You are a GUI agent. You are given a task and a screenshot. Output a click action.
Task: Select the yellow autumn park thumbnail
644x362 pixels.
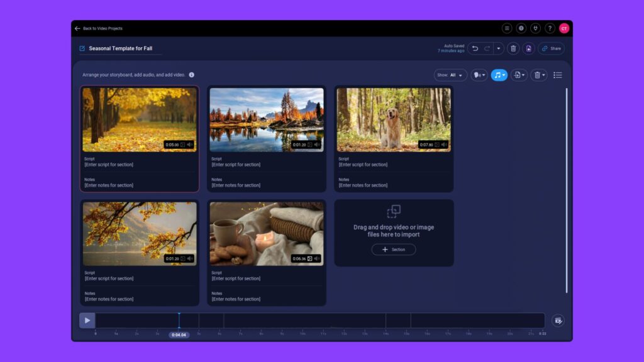tap(140, 120)
